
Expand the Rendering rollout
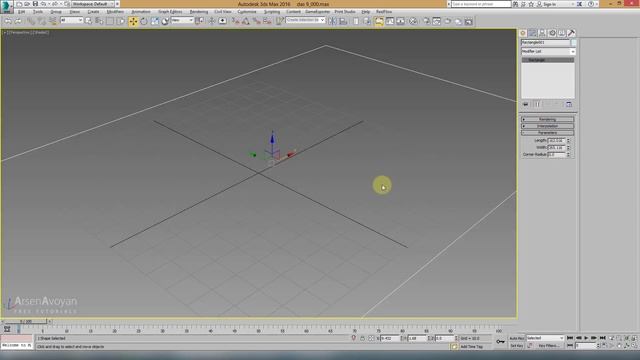pyautogui.click(x=547, y=119)
